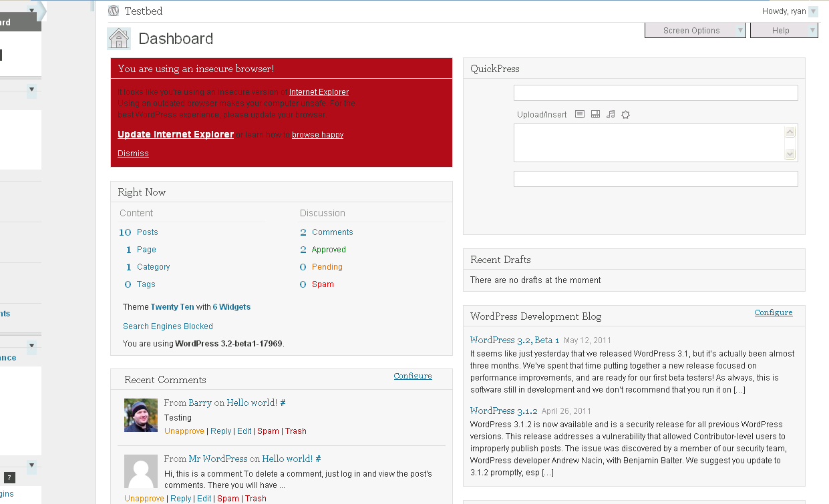Click the Add Media star-shaped icon
This screenshot has height=504, width=829.
pyautogui.click(x=625, y=114)
